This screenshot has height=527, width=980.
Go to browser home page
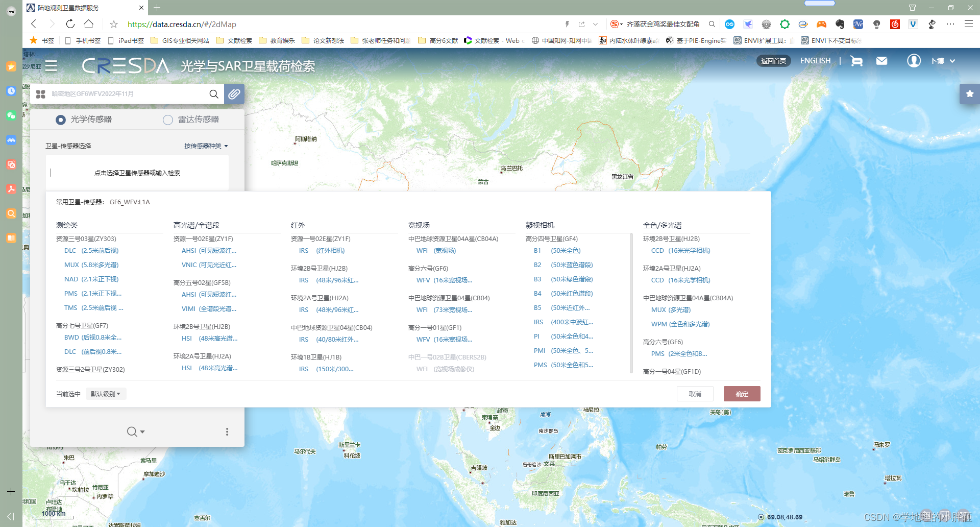point(89,24)
